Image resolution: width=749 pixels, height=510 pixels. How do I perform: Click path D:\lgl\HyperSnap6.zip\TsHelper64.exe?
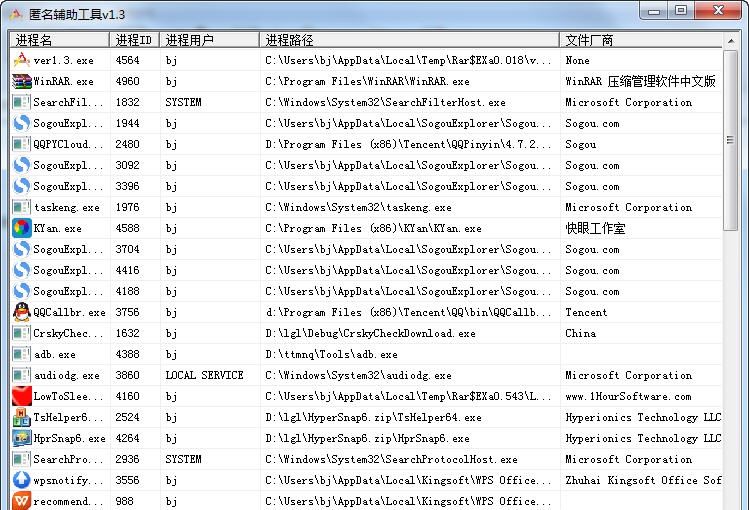pyautogui.click(x=373, y=417)
